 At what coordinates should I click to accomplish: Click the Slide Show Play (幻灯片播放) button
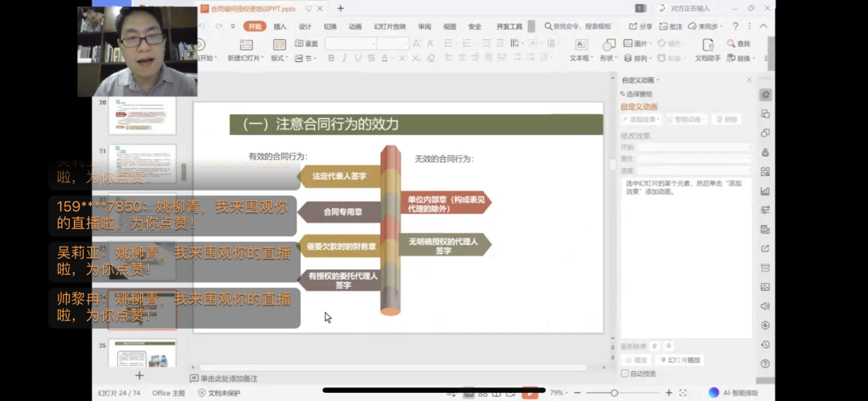[x=679, y=360]
